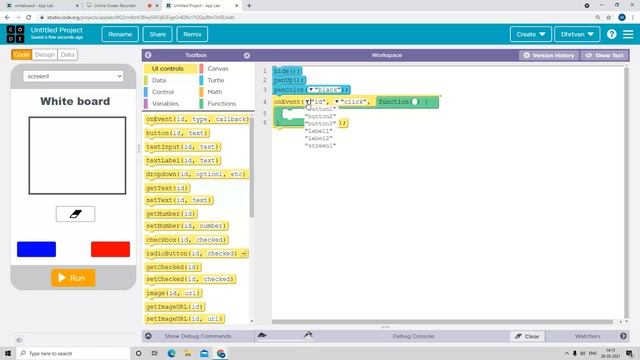
Task: Open penColor "black" dropdown arrow
Action: 311,90
